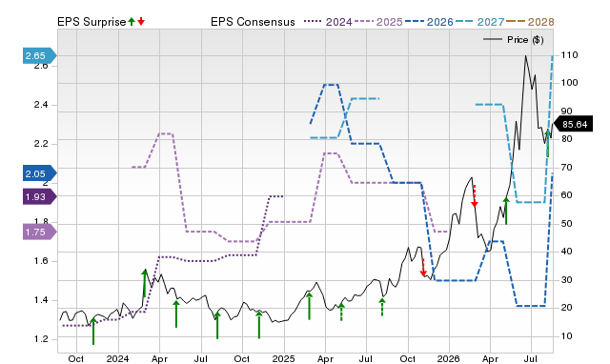The image size is (610, 364).
Task: Click the 2.2 label on EPS axis
Action: (x=41, y=144)
